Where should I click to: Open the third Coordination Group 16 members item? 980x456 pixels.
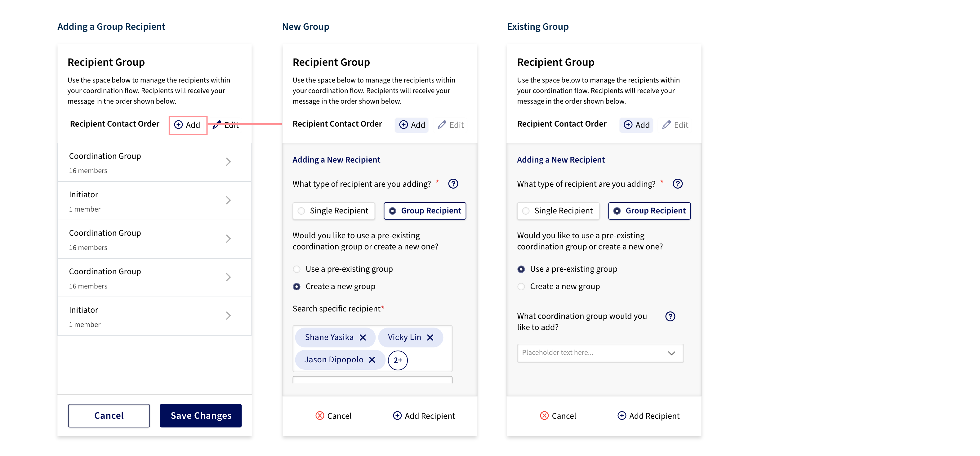coord(154,278)
